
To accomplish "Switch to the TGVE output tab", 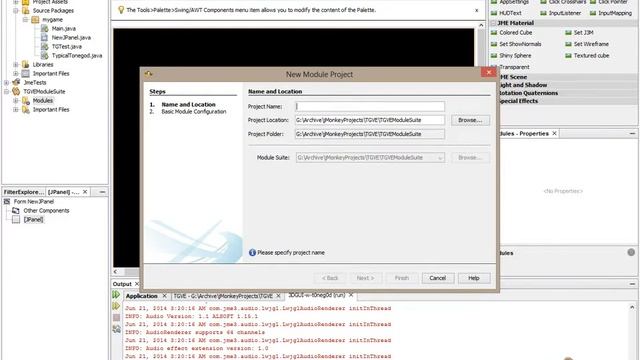I will 223,296.
